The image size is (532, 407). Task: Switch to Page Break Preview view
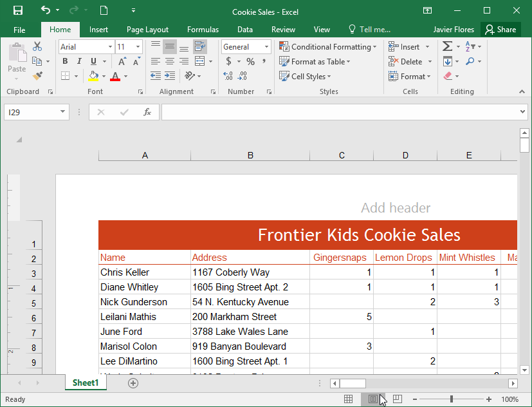pos(398,399)
